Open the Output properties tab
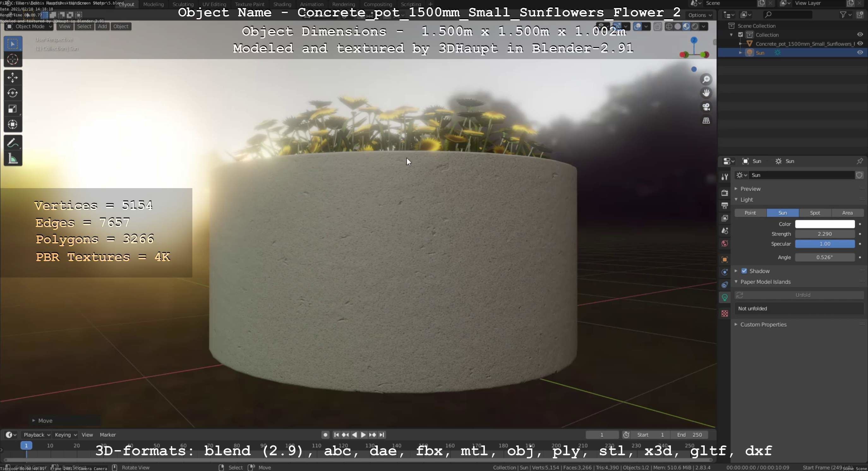The width and height of the screenshot is (868, 471). 725,206
